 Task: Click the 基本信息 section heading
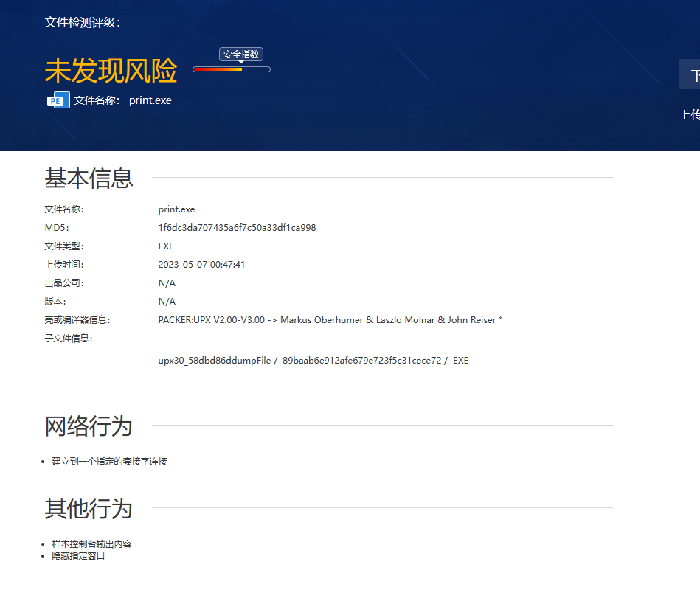click(89, 178)
